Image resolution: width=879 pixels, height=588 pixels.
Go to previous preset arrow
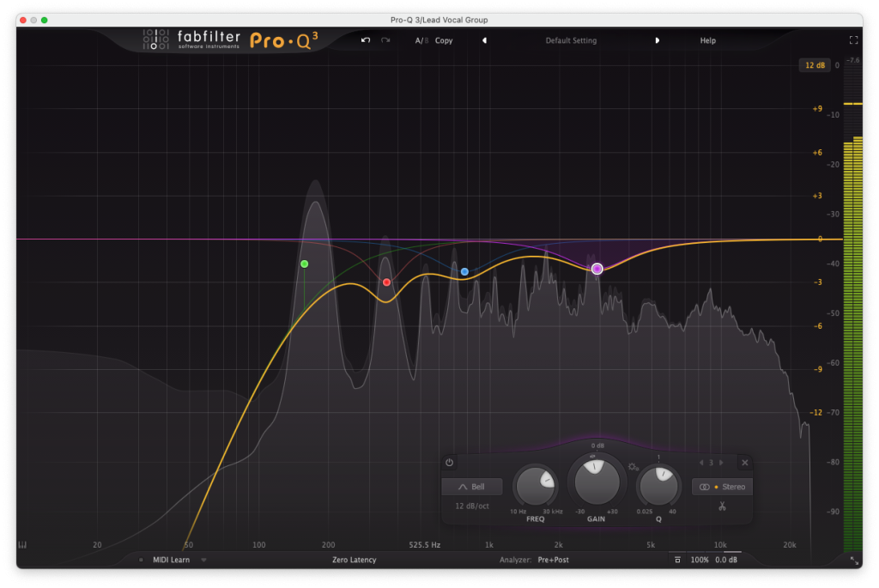tap(484, 40)
